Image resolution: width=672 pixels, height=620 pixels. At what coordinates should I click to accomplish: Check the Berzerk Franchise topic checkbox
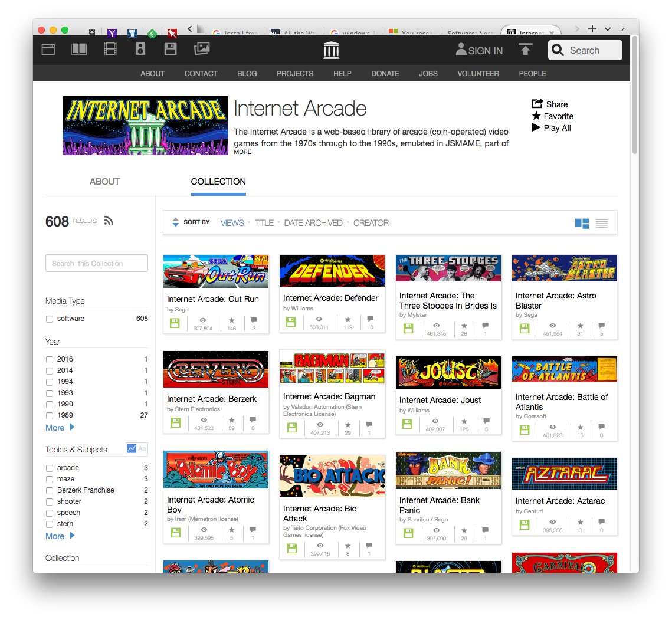50,491
